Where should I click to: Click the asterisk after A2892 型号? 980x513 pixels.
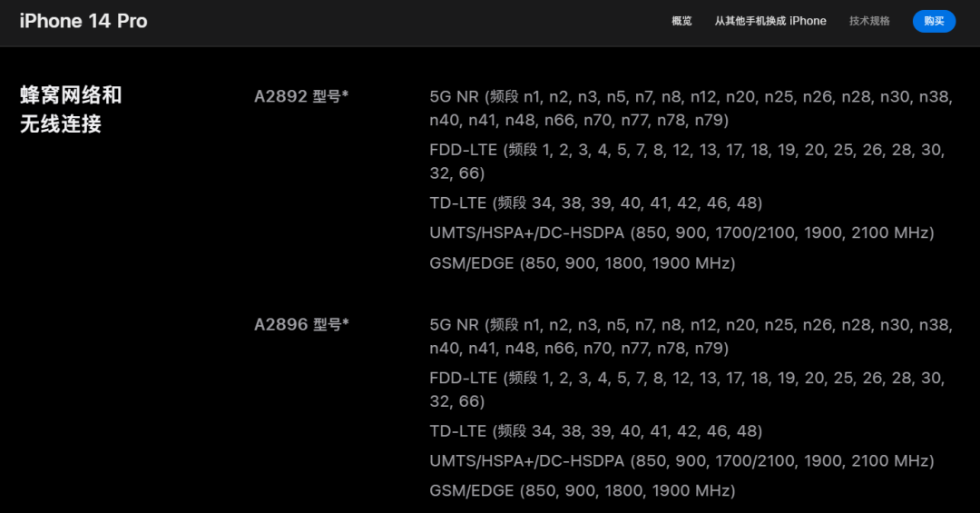[x=345, y=94]
